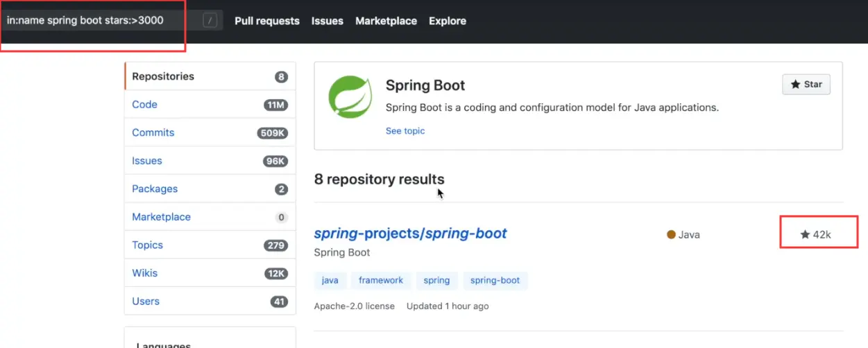868x348 pixels.
Task: Open Marketplace from the header
Action: (x=386, y=21)
